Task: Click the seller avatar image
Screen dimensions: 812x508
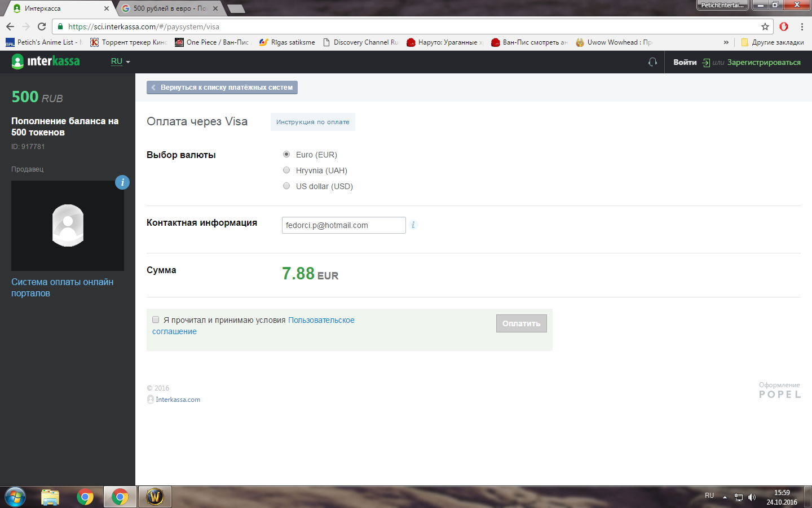Action: [x=68, y=226]
